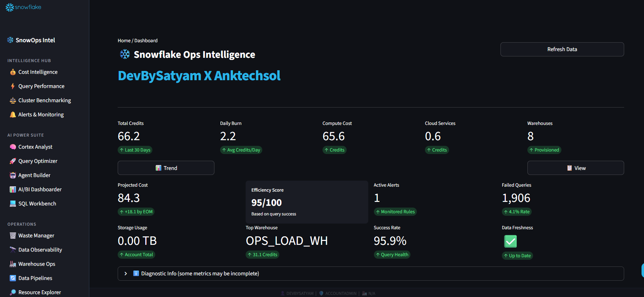Click the Data Pipelines refresh icon
644x297 pixels.
pos(13,278)
